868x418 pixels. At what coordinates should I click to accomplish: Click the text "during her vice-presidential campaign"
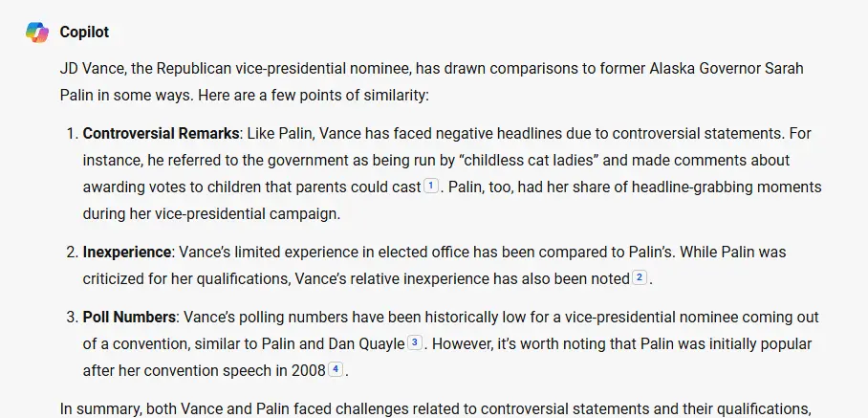coord(211,213)
